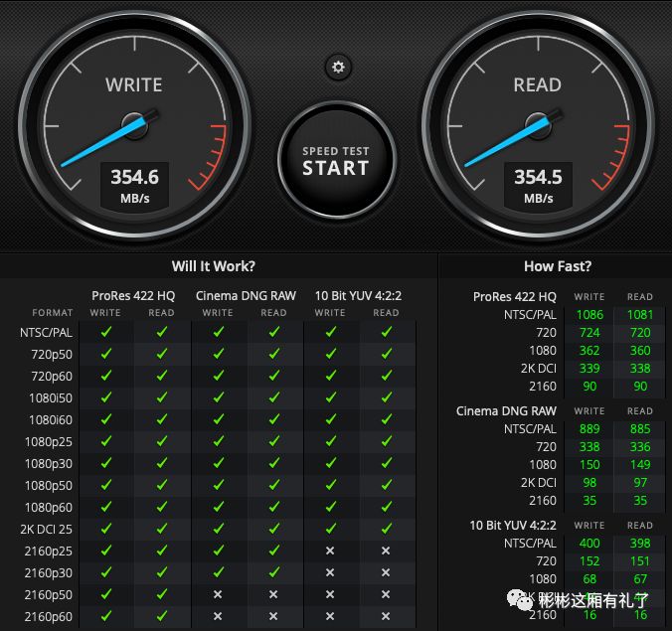The width and height of the screenshot is (672, 631).
Task: Click the Cinema DNG write checkmark for 1080p25
Action: [218, 441]
